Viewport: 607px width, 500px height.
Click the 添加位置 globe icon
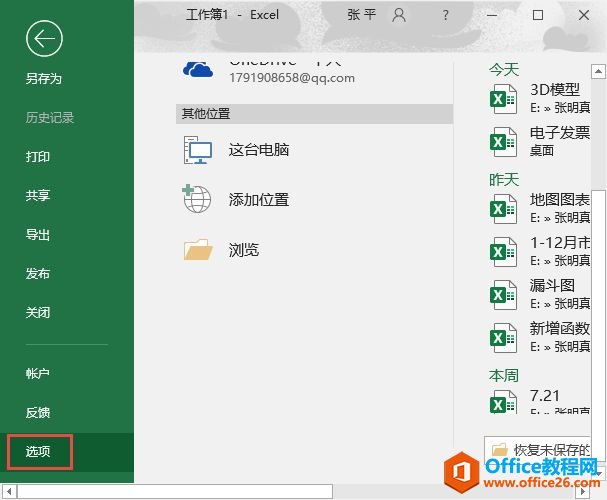tap(197, 199)
